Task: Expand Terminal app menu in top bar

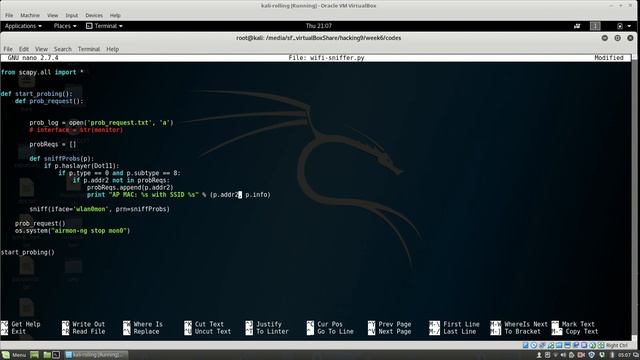Action: point(104,26)
